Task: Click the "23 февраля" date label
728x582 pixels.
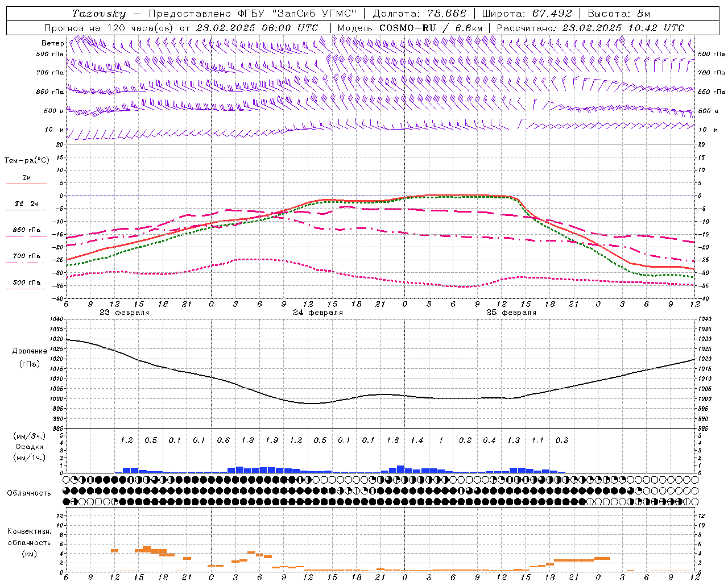Action: [125, 313]
